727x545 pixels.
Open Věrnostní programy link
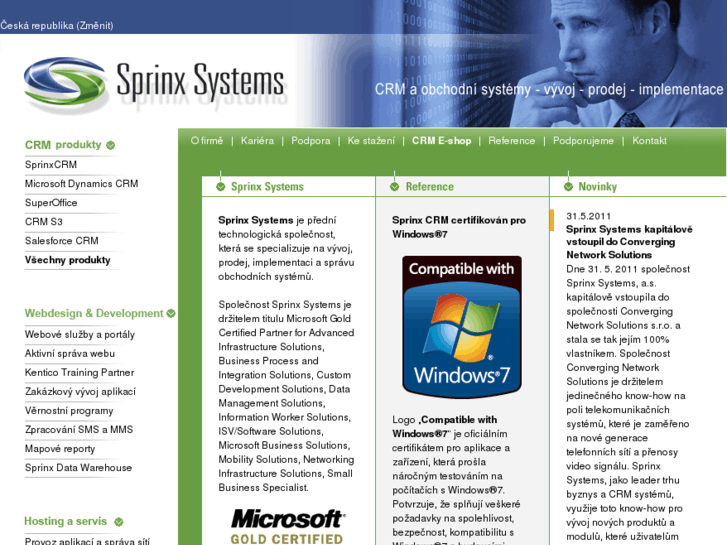coord(69,410)
